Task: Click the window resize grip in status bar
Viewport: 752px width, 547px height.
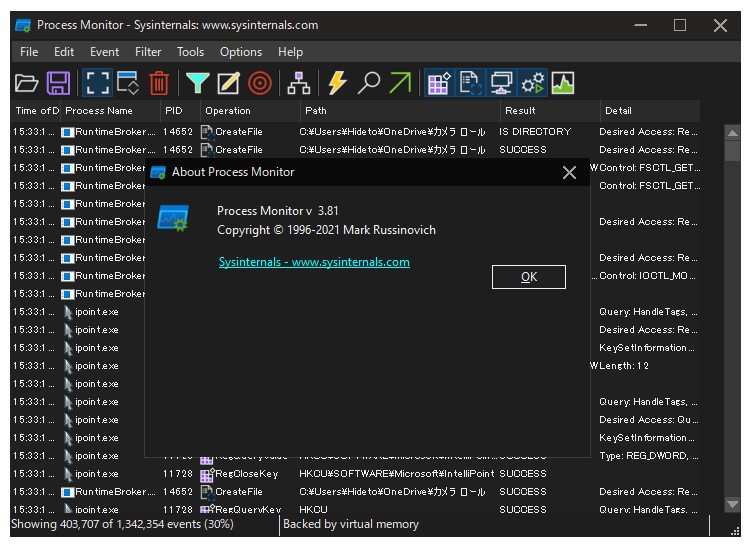Action: (734, 530)
